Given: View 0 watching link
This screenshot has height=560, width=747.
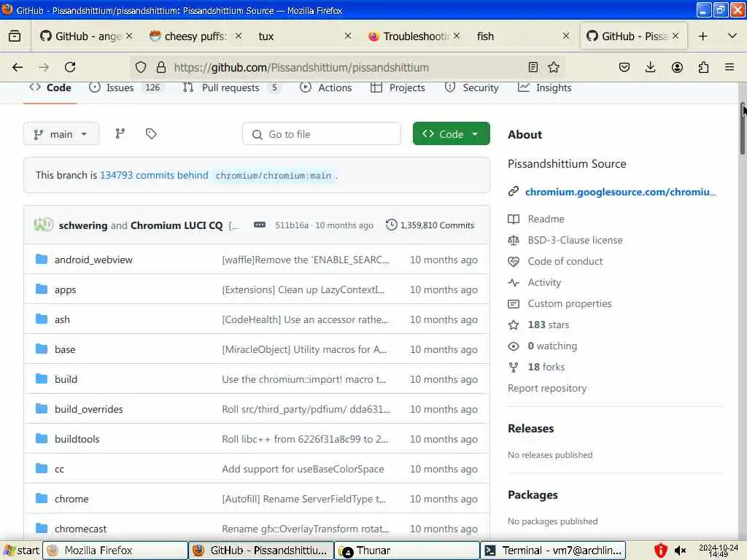Looking at the screenshot, I should (x=552, y=346).
